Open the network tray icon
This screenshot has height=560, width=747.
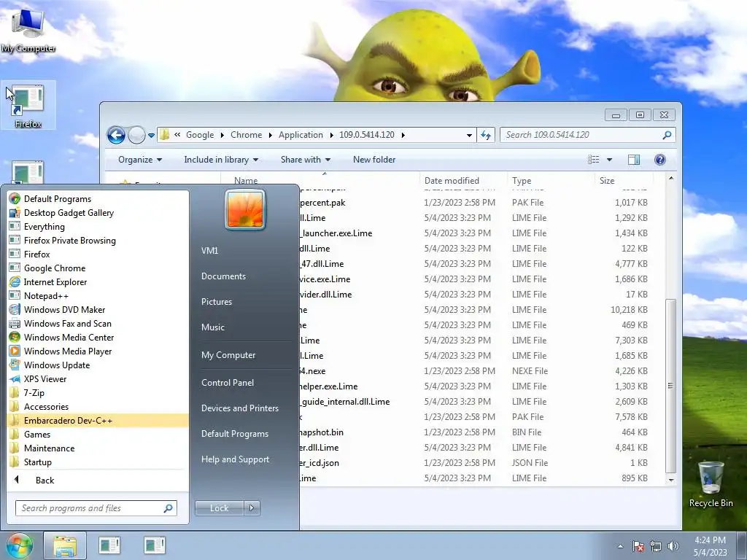[x=656, y=546]
